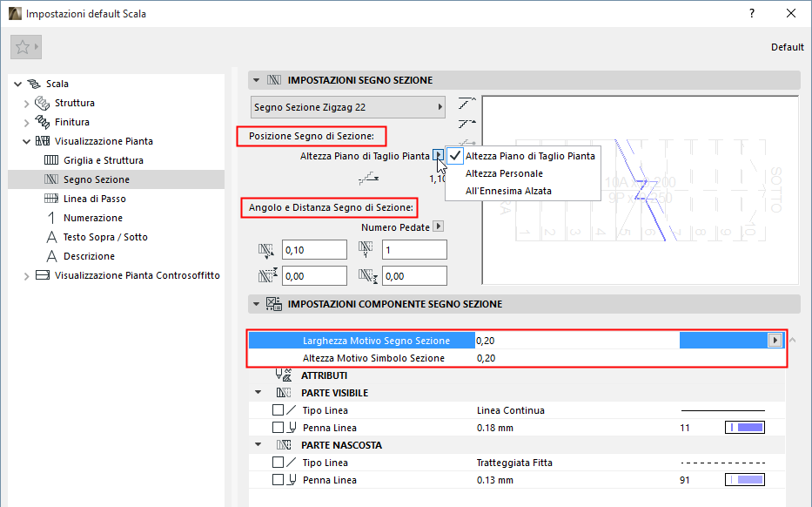Image resolution: width=812 pixels, height=507 pixels.
Task: Click the 0.13 mm pen width value
Action: click(495, 481)
